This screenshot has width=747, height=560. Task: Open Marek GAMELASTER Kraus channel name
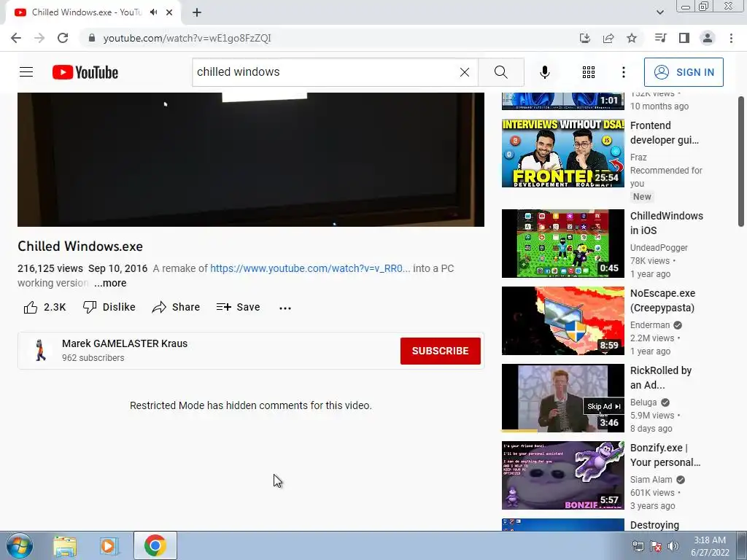click(125, 343)
